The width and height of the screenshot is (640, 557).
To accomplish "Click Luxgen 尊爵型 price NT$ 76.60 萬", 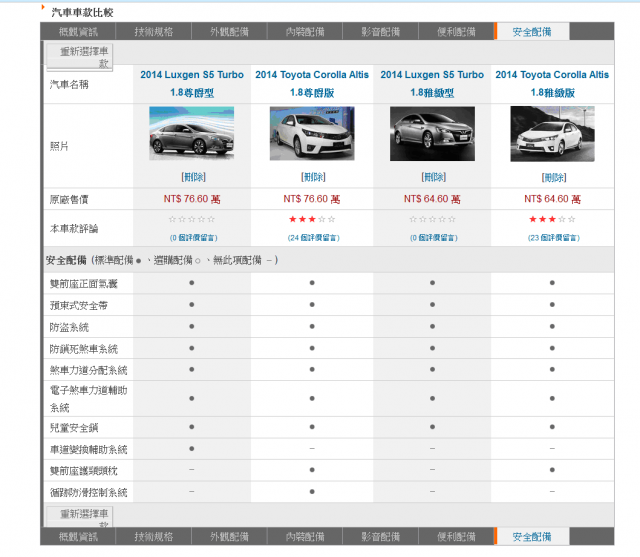I will (192, 199).
